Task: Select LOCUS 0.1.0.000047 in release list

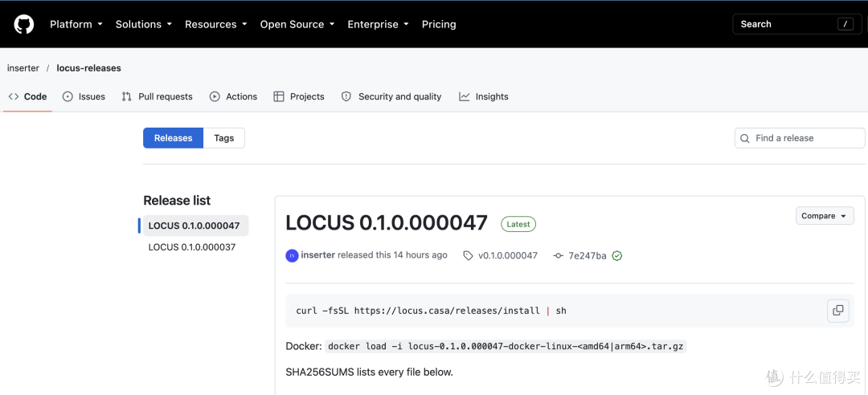Action: coord(195,226)
